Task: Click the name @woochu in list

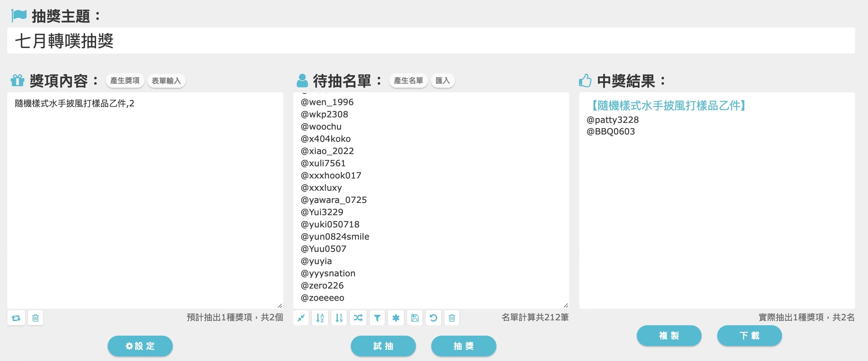Action: (x=321, y=127)
